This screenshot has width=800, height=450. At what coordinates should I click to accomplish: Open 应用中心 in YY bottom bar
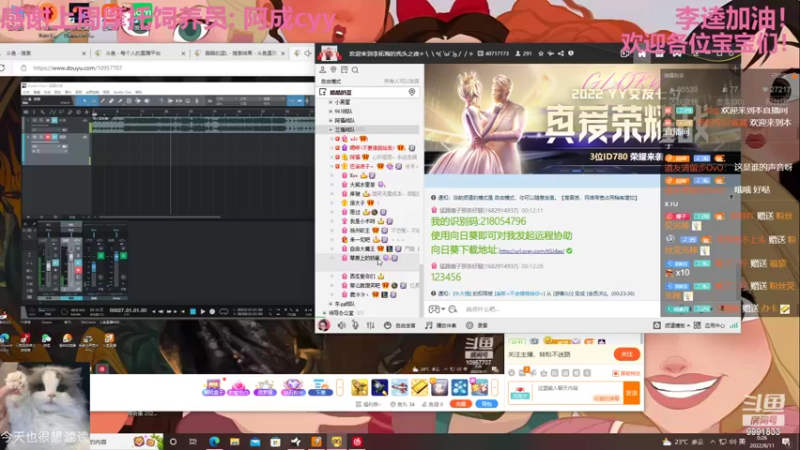pyautogui.click(x=710, y=325)
